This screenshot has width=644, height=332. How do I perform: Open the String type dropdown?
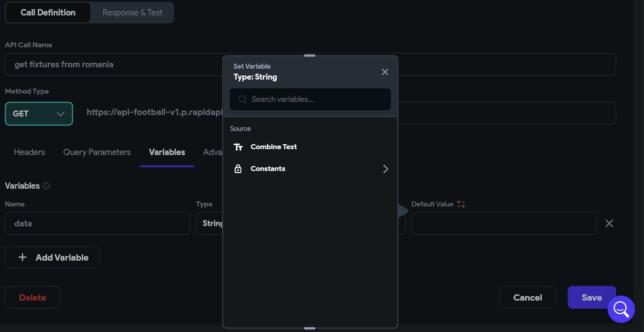(x=210, y=223)
